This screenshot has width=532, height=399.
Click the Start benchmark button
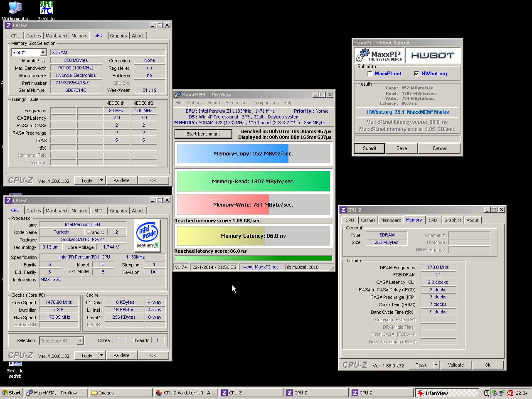[203, 134]
